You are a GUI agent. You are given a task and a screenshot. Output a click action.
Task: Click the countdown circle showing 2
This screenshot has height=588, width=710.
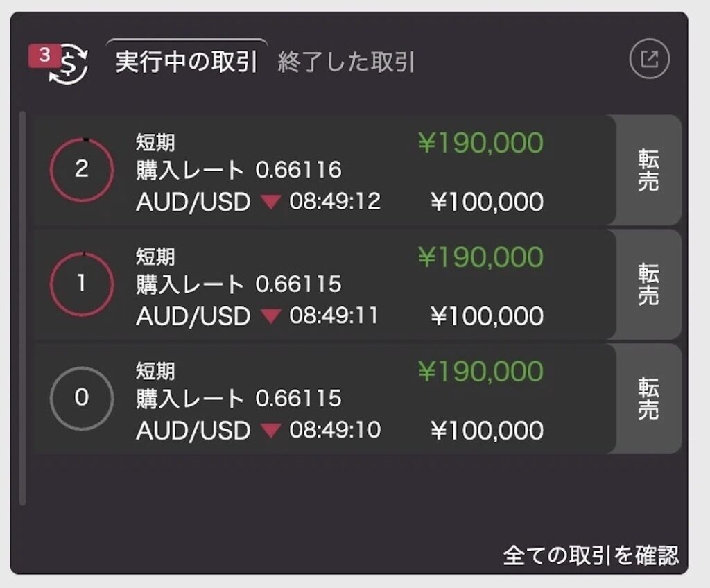click(82, 170)
